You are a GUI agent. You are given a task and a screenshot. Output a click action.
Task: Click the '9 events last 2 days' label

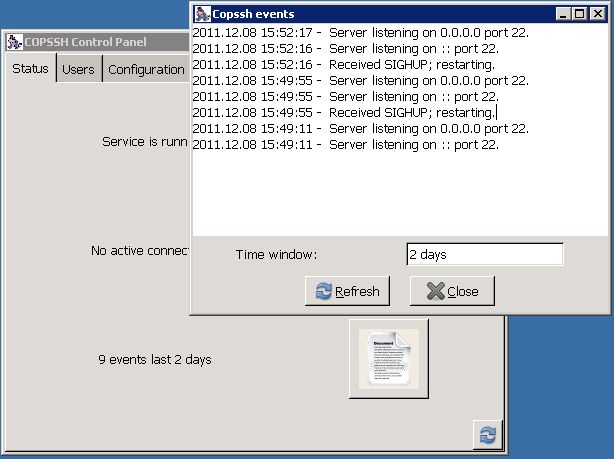[155, 360]
